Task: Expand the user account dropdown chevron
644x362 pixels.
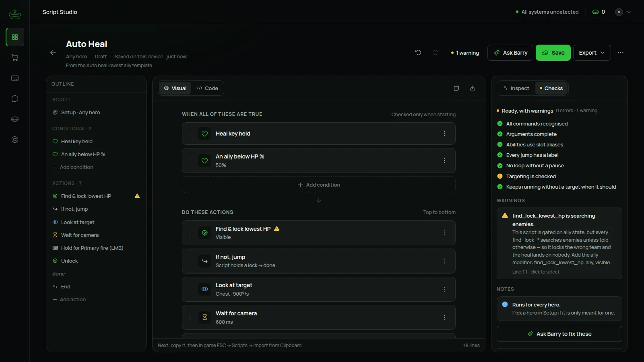Action: coord(629,12)
